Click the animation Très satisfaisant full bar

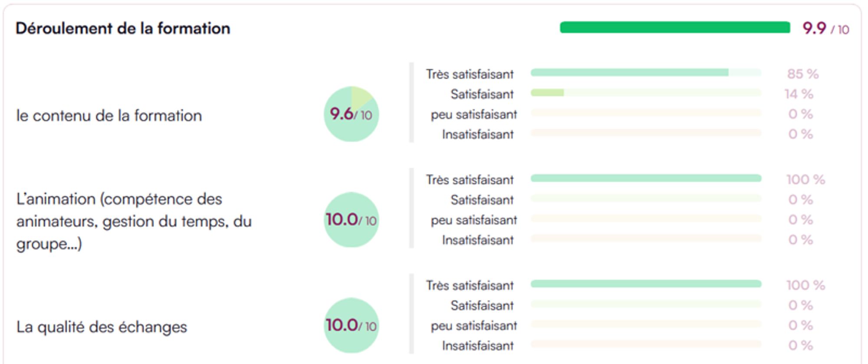click(646, 178)
